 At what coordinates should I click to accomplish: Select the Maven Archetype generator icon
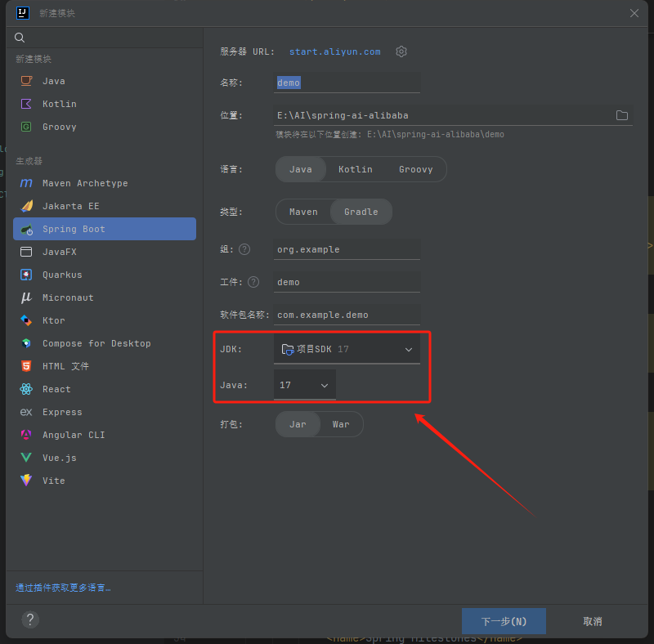tap(26, 183)
